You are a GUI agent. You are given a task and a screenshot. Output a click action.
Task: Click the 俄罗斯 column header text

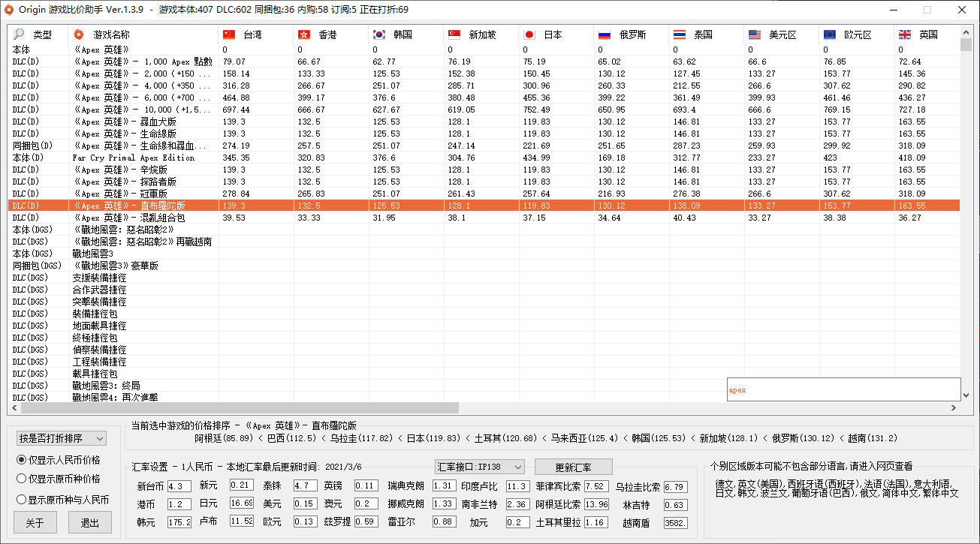pyautogui.click(x=632, y=35)
